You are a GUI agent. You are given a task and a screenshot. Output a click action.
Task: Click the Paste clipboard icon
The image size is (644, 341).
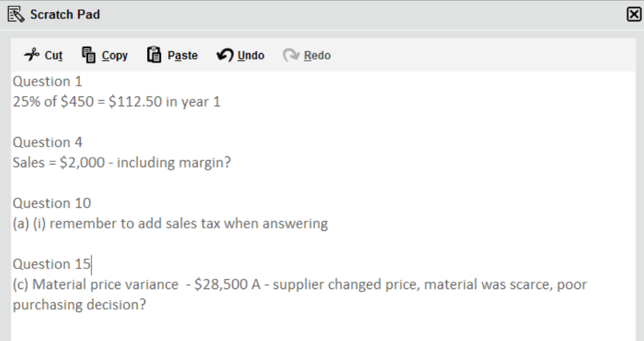[x=154, y=54]
